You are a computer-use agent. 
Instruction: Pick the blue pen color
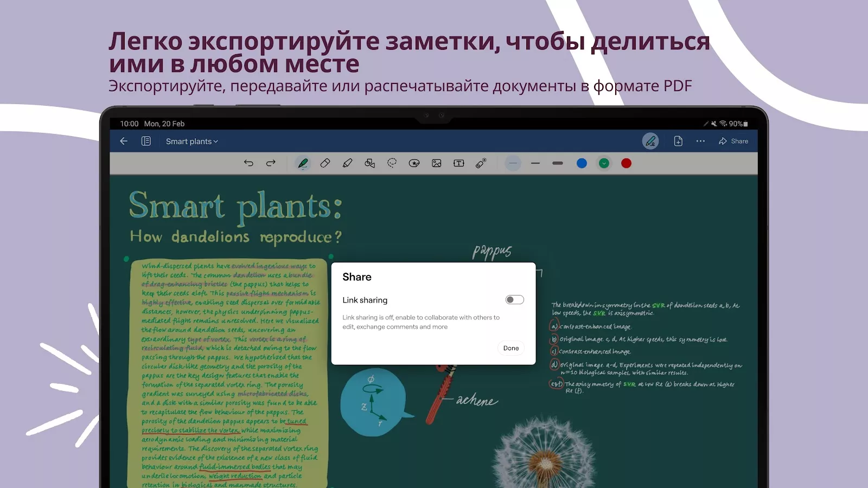tap(582, 163)
